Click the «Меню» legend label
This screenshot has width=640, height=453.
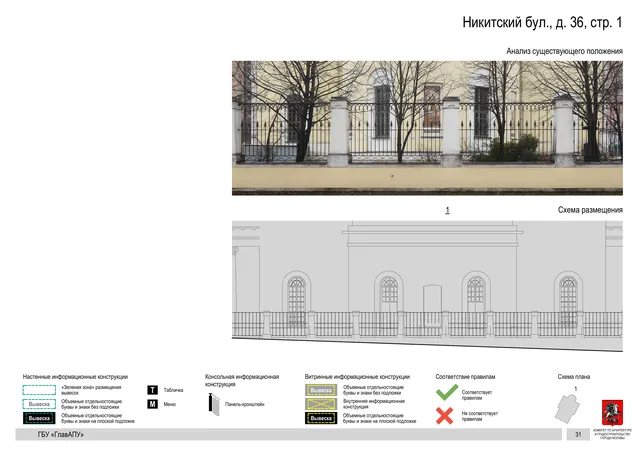(170, 404)
